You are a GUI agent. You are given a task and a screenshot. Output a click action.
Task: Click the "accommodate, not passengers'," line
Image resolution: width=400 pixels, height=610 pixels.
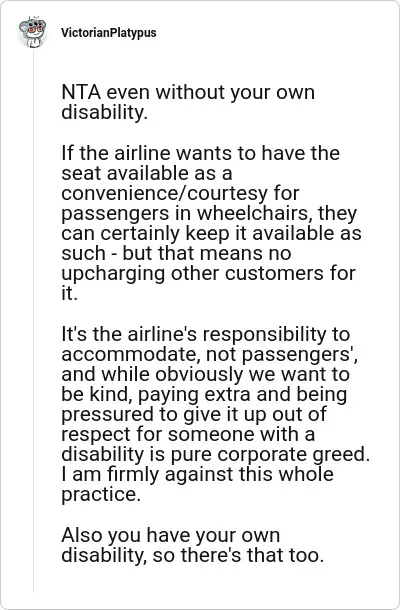pos(210,354)
